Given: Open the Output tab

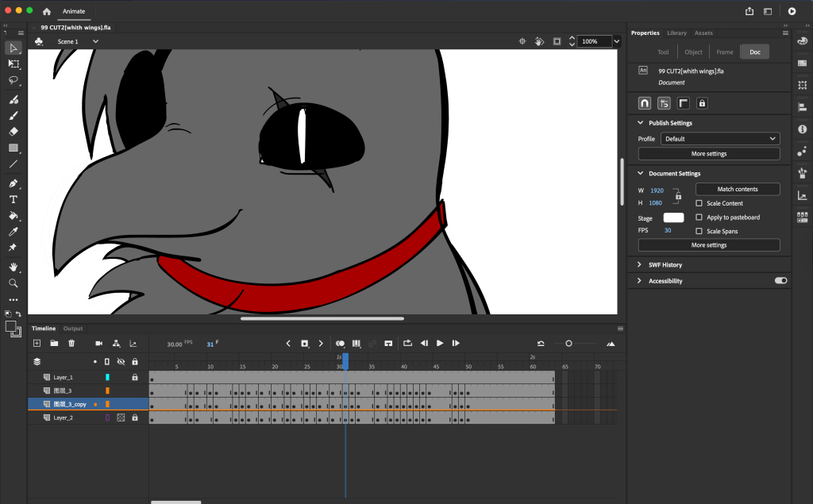Looking at the screenshot, I should (x=73, y=329).
